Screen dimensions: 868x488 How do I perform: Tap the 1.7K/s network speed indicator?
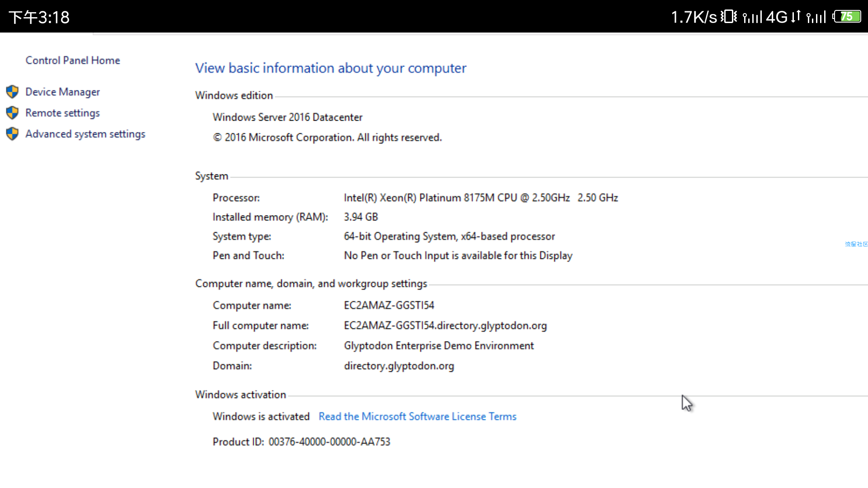(694, 17)
